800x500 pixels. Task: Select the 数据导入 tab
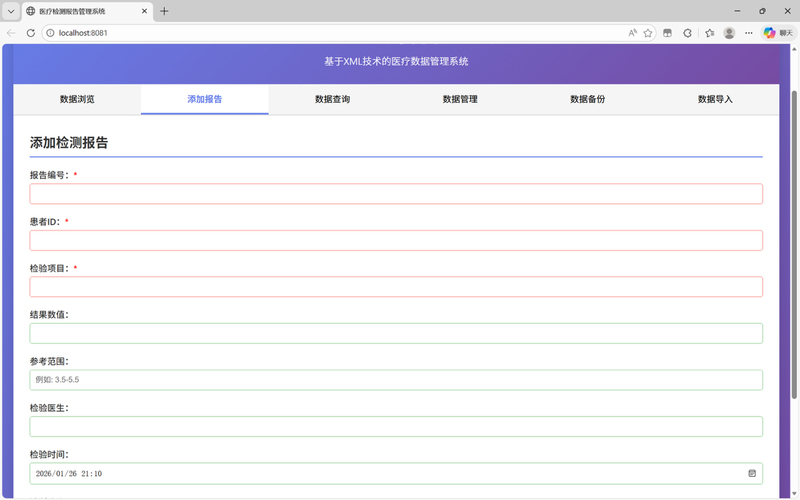coord(715,100)
